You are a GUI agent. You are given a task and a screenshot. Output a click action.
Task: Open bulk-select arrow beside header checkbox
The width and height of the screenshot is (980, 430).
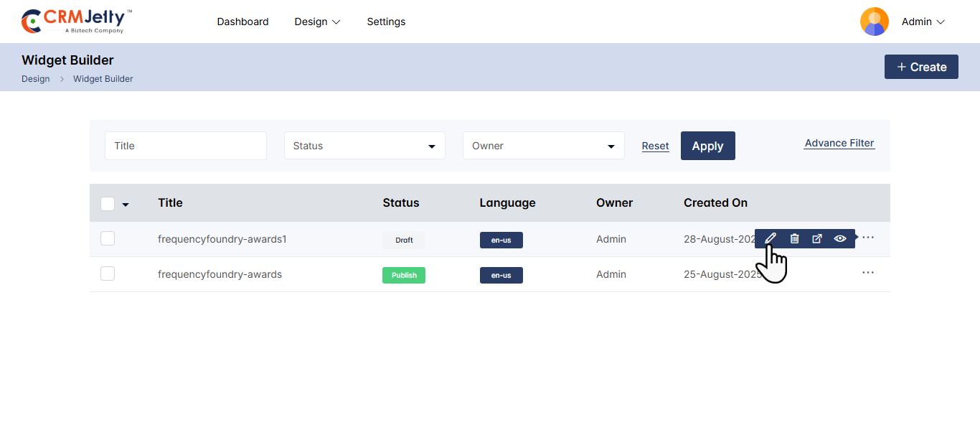pyautogui.click(x=126, y=205)
